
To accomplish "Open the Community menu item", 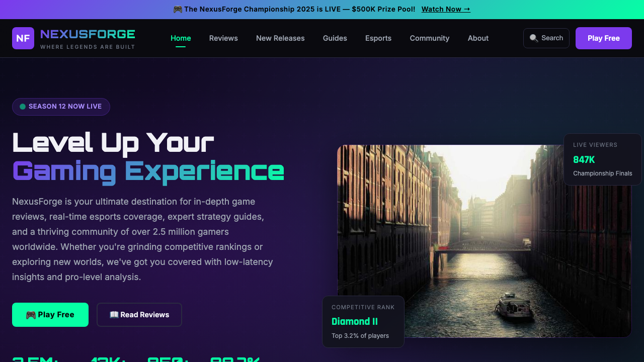I will [x=429, y=38].
